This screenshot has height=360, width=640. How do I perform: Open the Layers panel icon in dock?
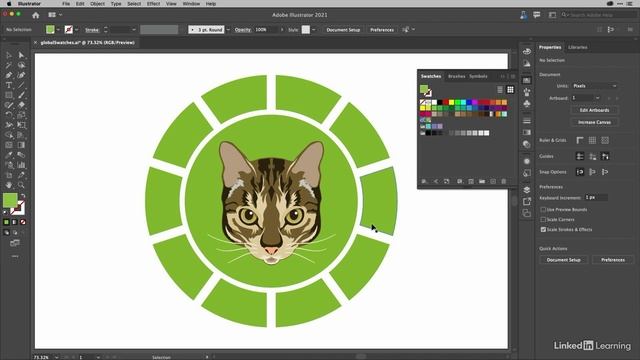pos(527,190)
